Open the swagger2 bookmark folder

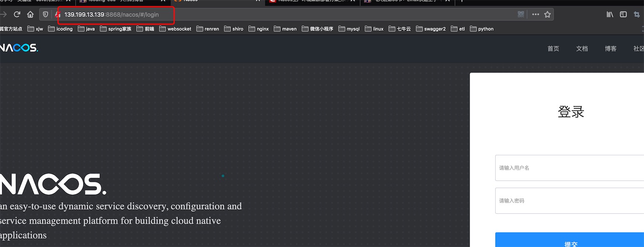pyautogui.click(x=431, y=29)
